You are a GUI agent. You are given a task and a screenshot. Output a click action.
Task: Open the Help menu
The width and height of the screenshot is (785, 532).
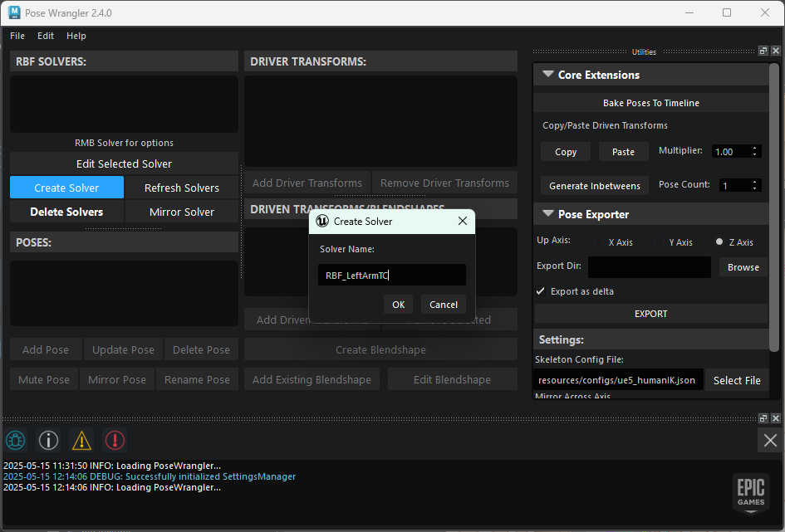pos(76,36)
